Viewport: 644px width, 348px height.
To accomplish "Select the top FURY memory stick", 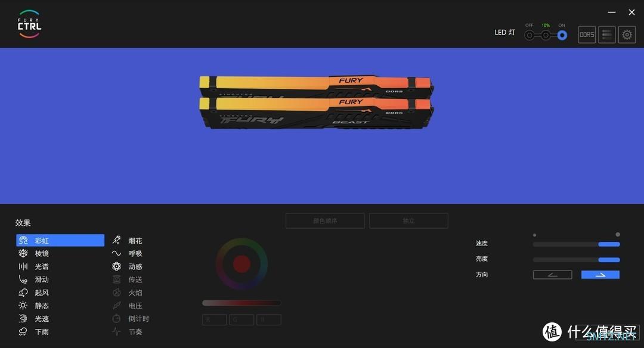I will point(315,86).
